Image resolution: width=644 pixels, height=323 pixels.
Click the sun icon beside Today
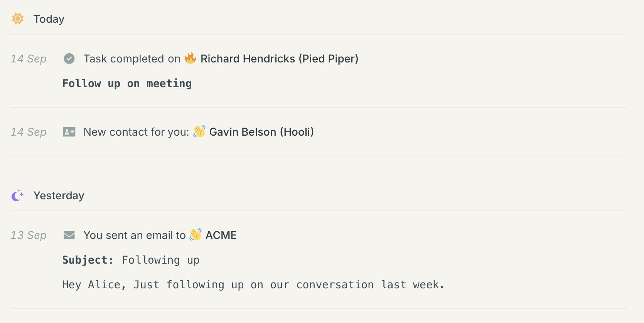[18, 19]
